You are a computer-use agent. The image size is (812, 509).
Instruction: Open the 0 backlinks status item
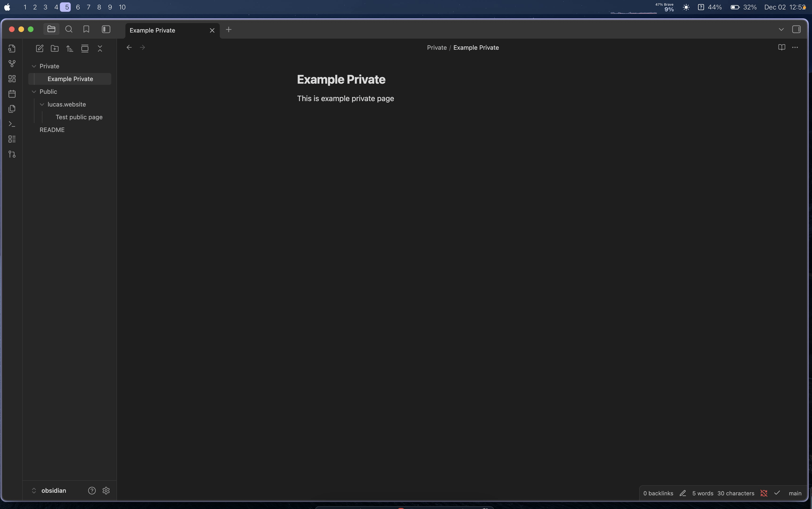click(x=658, y=493)
